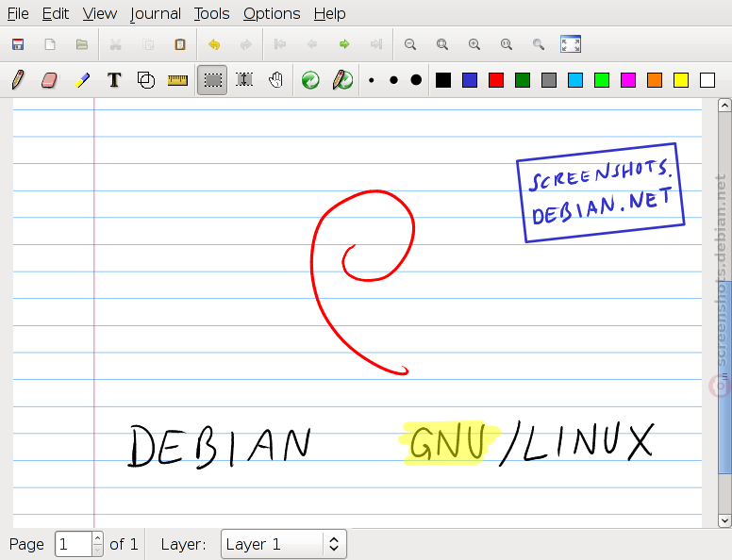Screen dimensions: 732x560
Task: Pick the blue color swatch
Action: [470, 80]
